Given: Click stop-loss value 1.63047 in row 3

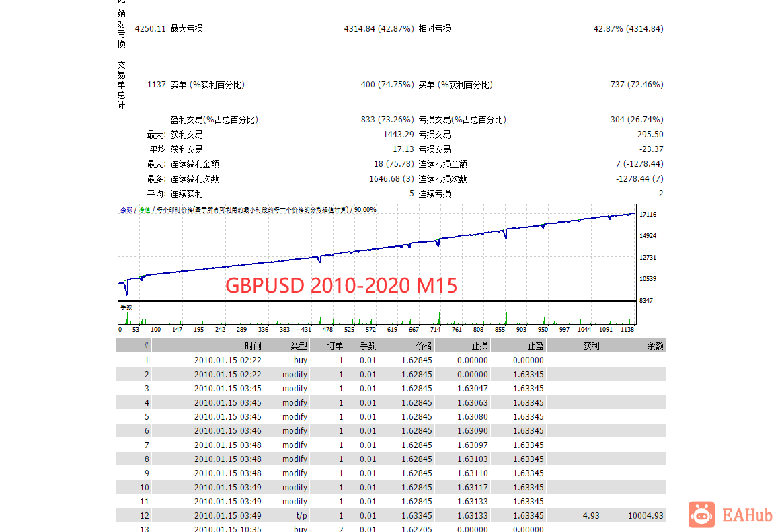Looking at the screenshot, I should (x=472, y=388).
